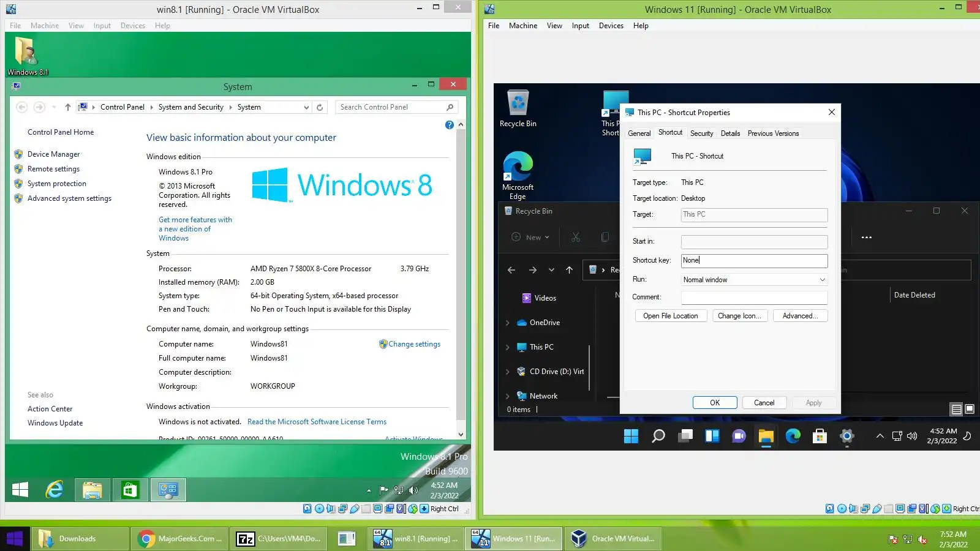Image resolution: width=980 pixels, height=551 pixels.
Task: Confirm Shortcut Properties with OK
Action: [x=715, y=403]
